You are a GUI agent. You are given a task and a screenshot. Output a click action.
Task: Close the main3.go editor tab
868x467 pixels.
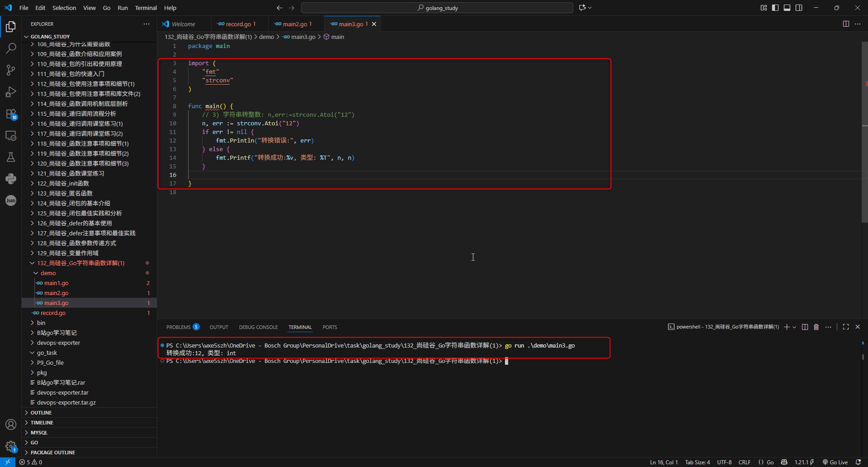point(374,24)
